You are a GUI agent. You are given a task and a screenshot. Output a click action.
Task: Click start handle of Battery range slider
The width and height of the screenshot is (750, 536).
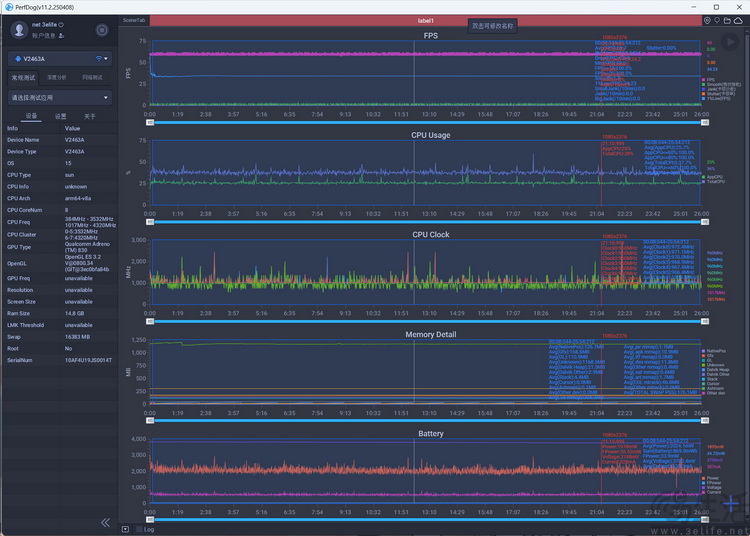150,519
